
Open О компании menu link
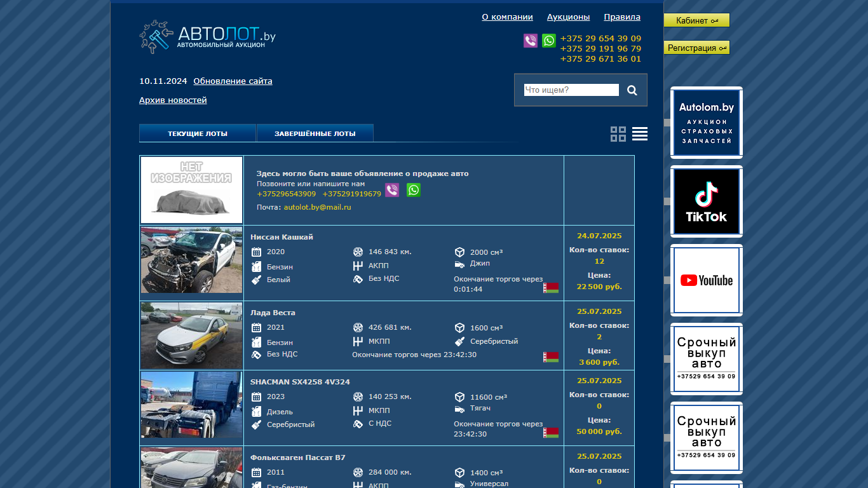507,17
